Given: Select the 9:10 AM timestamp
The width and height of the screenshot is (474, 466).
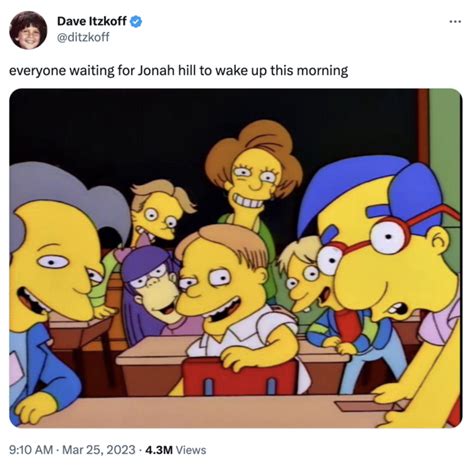Looking at the screenshot, I should (31, 450).
